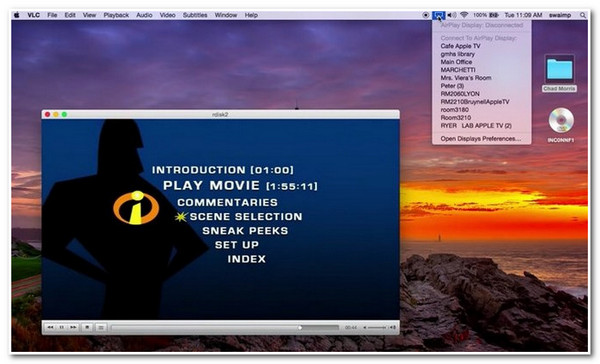The image size is (600, 364).
Task: Open the Window menu
Action: click(226, 15)
